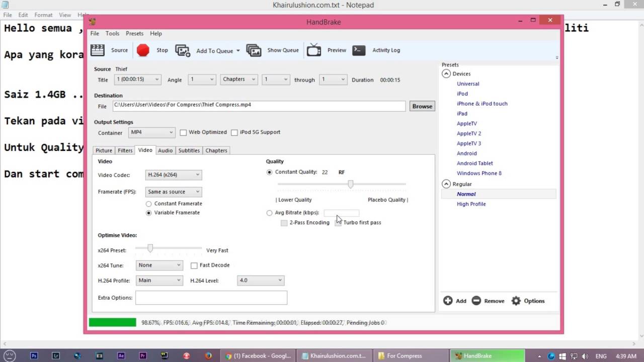
Task: Select the High Profile preset
Action: (x=471, y=204)
